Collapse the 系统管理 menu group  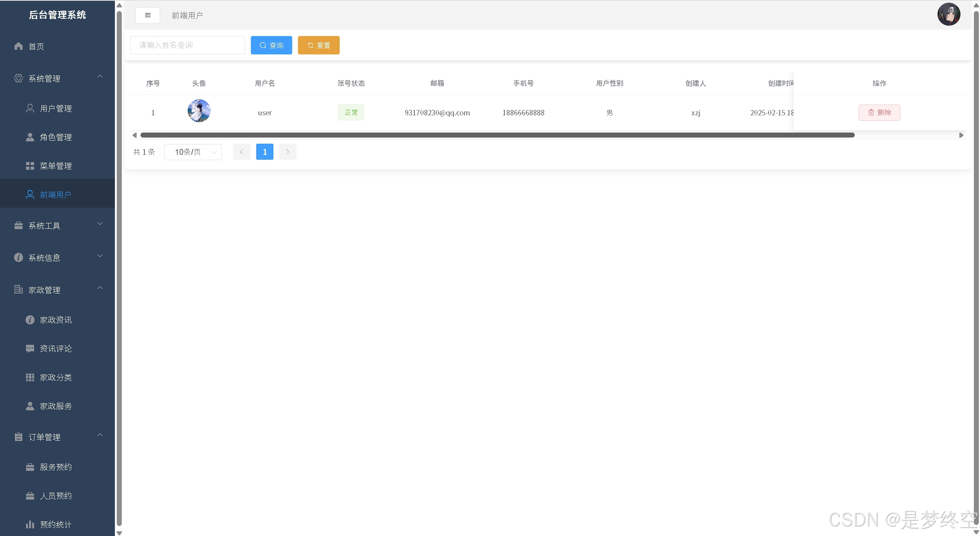100,77
